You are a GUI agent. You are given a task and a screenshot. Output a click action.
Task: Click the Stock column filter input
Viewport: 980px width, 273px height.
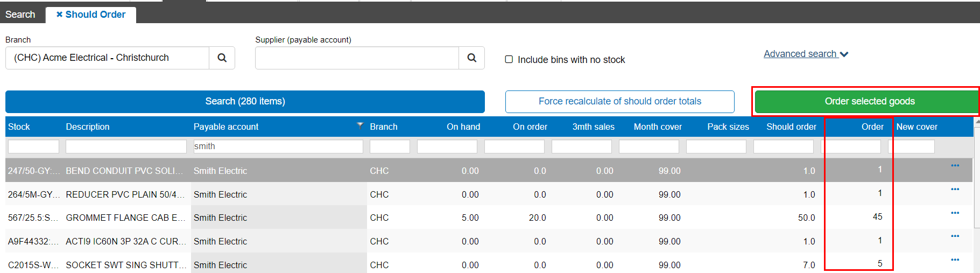(x=33, y=146)
